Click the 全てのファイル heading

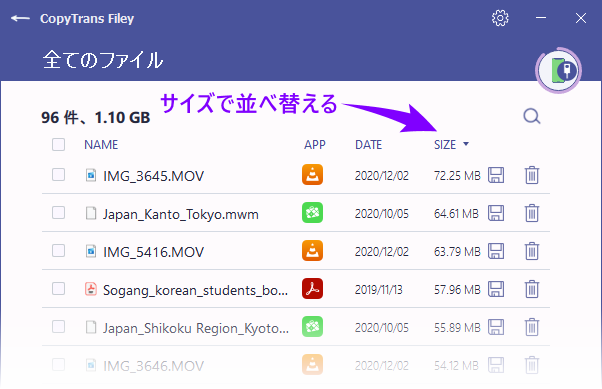point(103,60)
